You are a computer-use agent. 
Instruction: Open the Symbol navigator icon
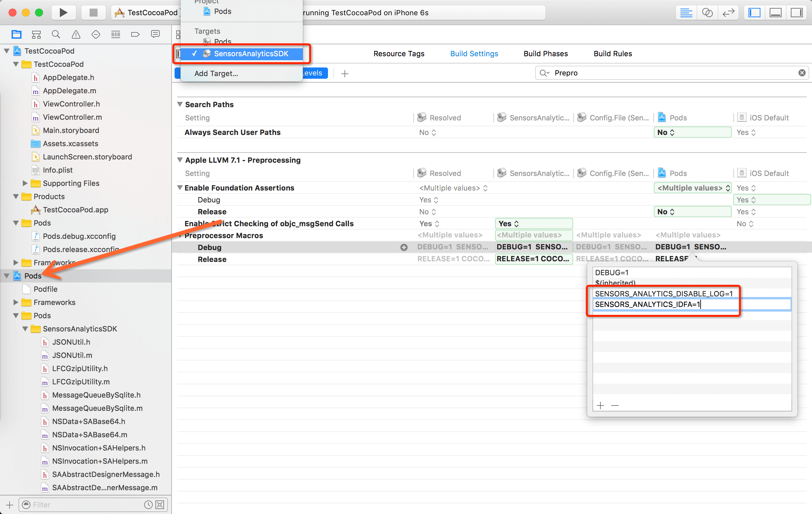36,34
